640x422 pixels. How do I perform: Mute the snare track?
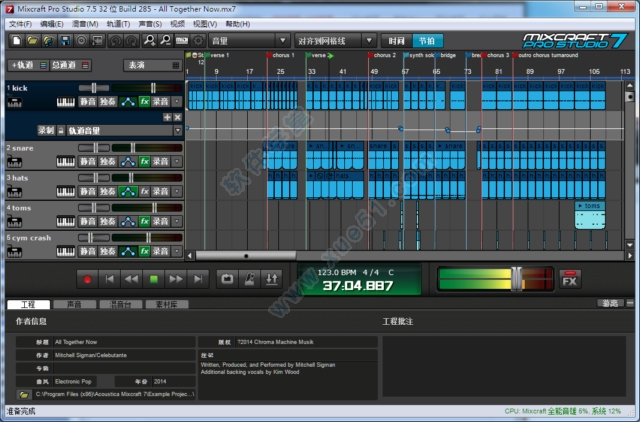[x=88, y=162]
